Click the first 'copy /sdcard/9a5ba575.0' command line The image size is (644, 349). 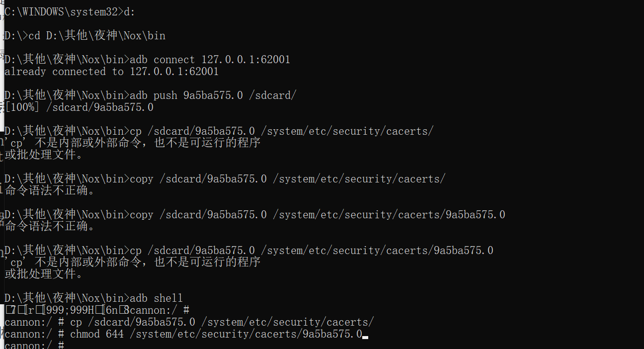(287, 179)
